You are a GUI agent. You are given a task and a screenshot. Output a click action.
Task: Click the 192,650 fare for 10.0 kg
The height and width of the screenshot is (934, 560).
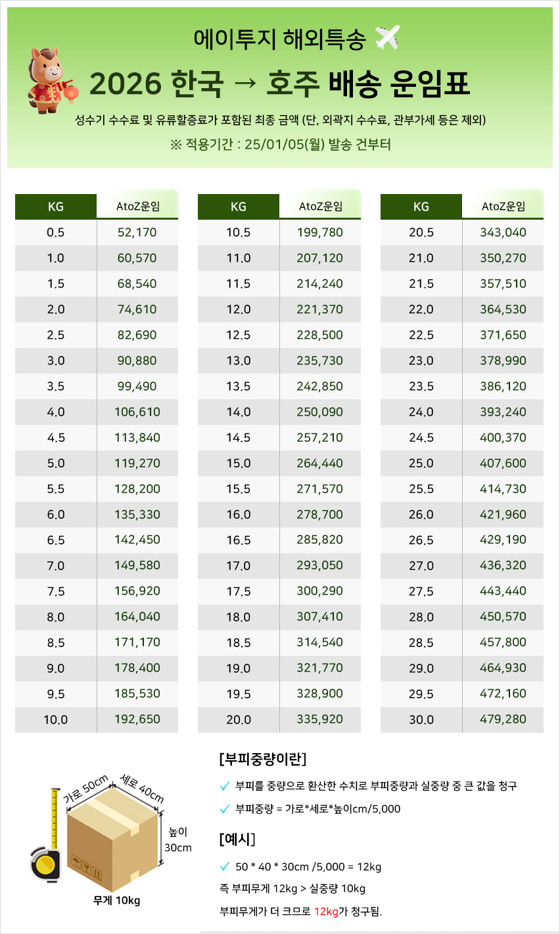point(137,719)
